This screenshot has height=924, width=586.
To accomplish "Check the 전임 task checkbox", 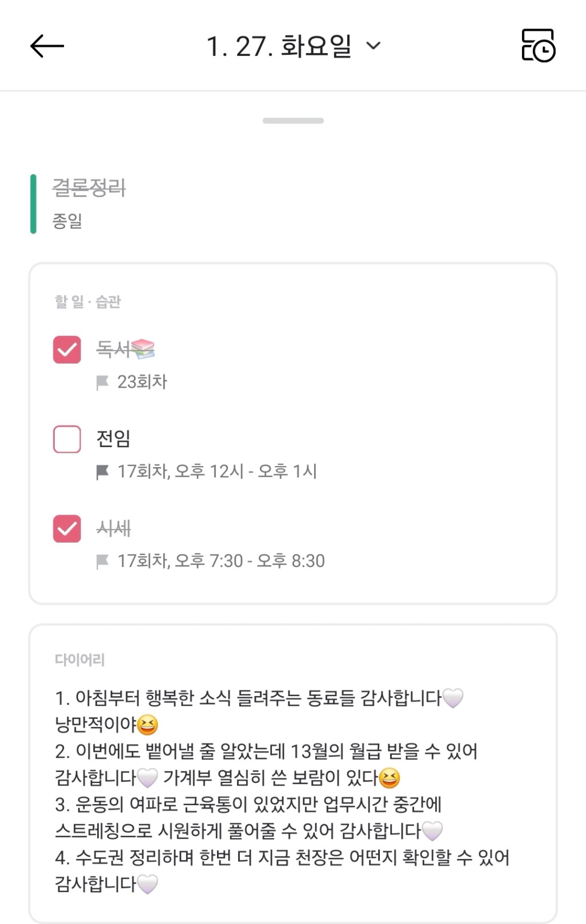I will tap(67, 439).
